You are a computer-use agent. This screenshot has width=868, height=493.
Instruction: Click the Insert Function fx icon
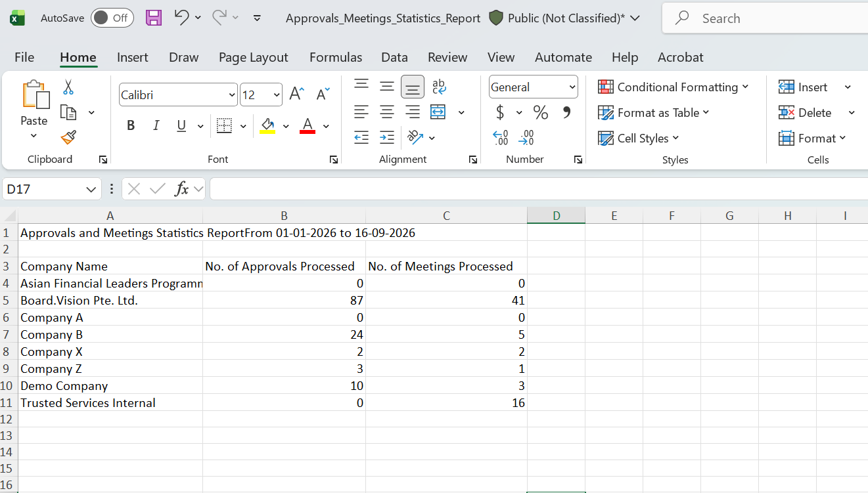pos(182,189)
